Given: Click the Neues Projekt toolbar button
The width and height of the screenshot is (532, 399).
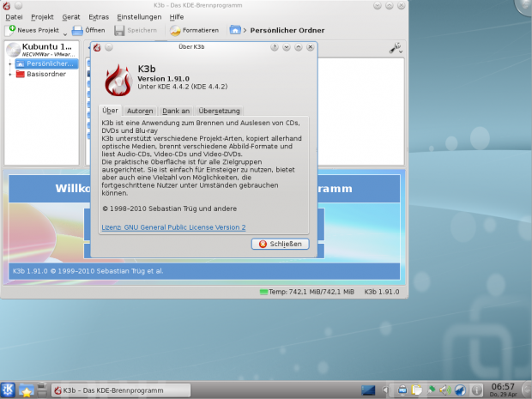Looking at the screenshot, I should [x=32, y=30].
